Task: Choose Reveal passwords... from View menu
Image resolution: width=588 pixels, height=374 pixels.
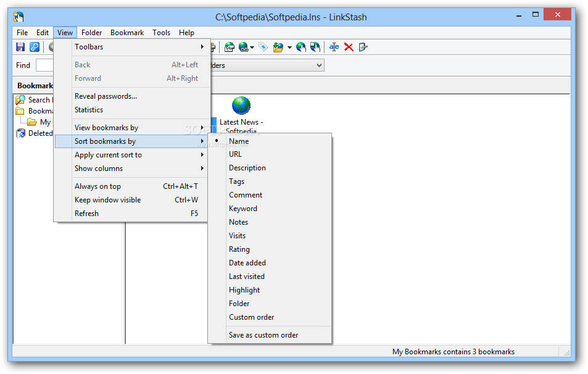Action: click(132, 96)
